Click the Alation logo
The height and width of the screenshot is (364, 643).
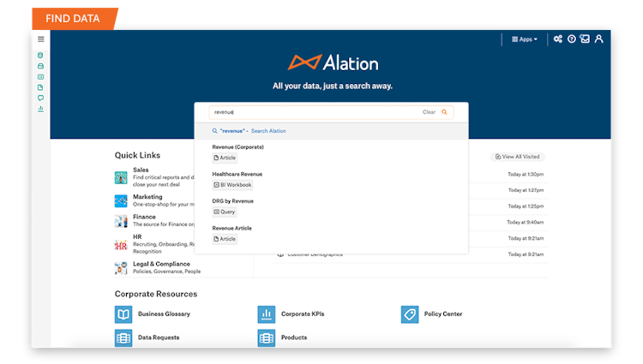point(333,63)
